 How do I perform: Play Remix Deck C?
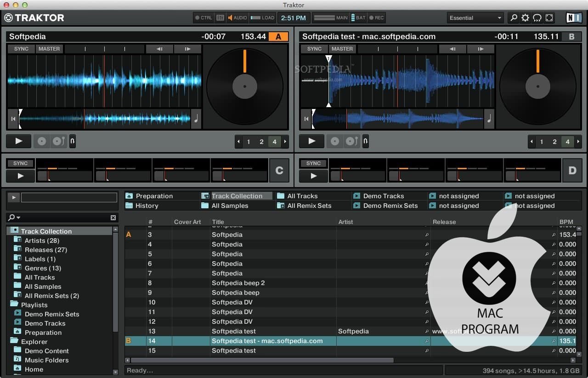pos(20,176)
